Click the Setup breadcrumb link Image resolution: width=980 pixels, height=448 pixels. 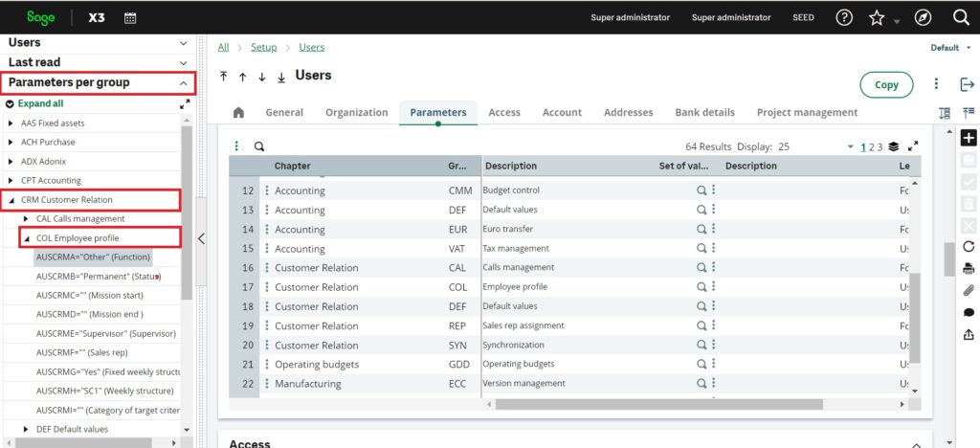[x=264, y=47]
